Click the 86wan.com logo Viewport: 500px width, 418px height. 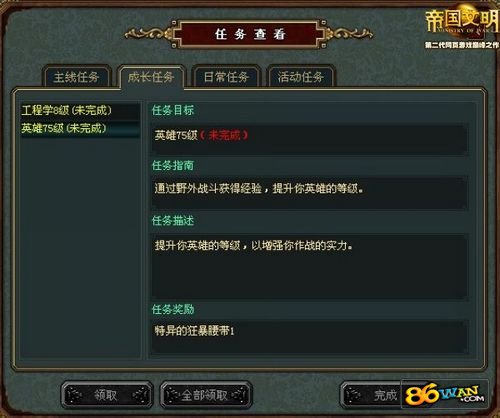(445, 394)
